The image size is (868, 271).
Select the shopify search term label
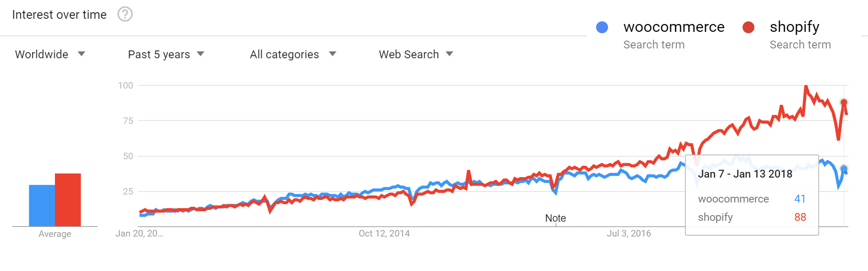pyautogui.click(x=794, y=27)
